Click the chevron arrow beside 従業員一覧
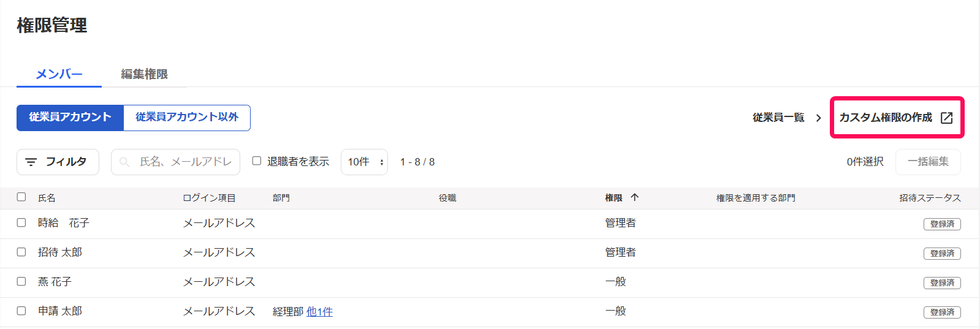 [818, 118]
